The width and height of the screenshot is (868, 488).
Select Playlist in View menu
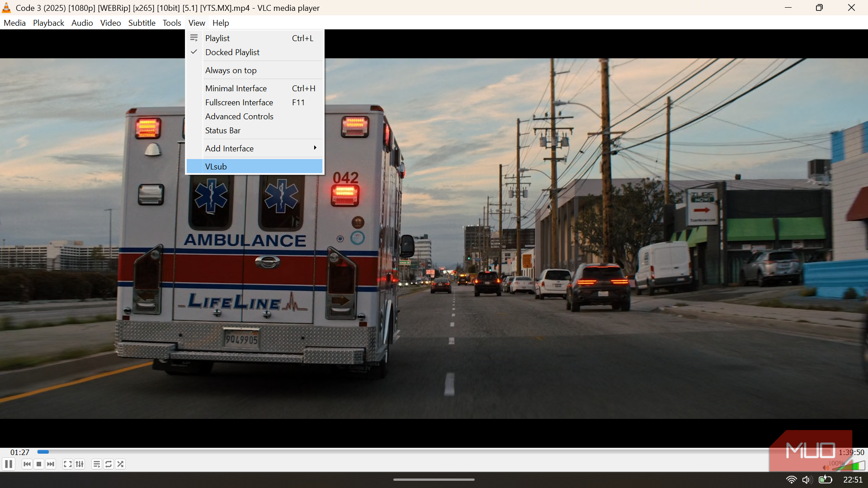255,38
